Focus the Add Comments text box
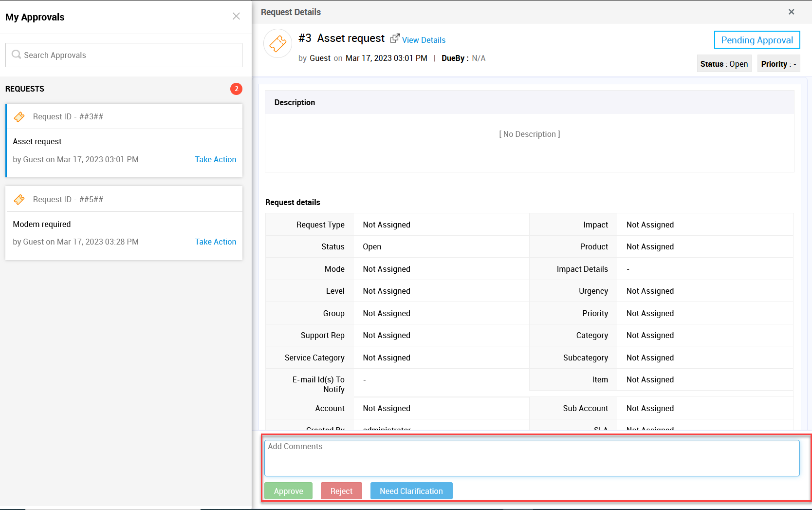812x510 pixels. point(532,458)
